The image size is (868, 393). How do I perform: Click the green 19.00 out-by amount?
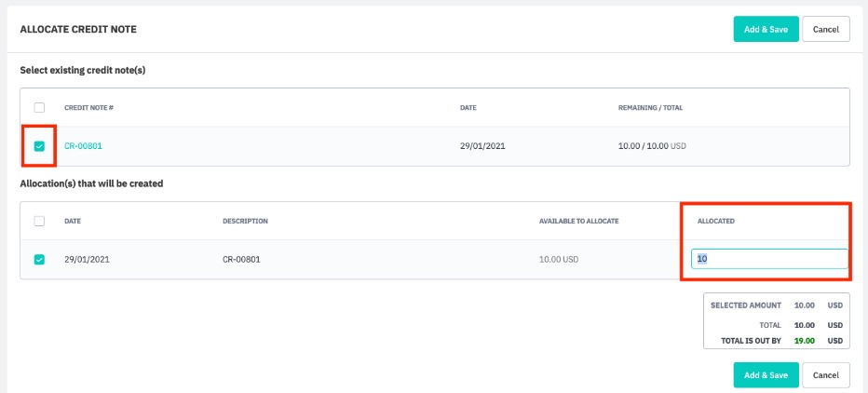tap(804, 341)
